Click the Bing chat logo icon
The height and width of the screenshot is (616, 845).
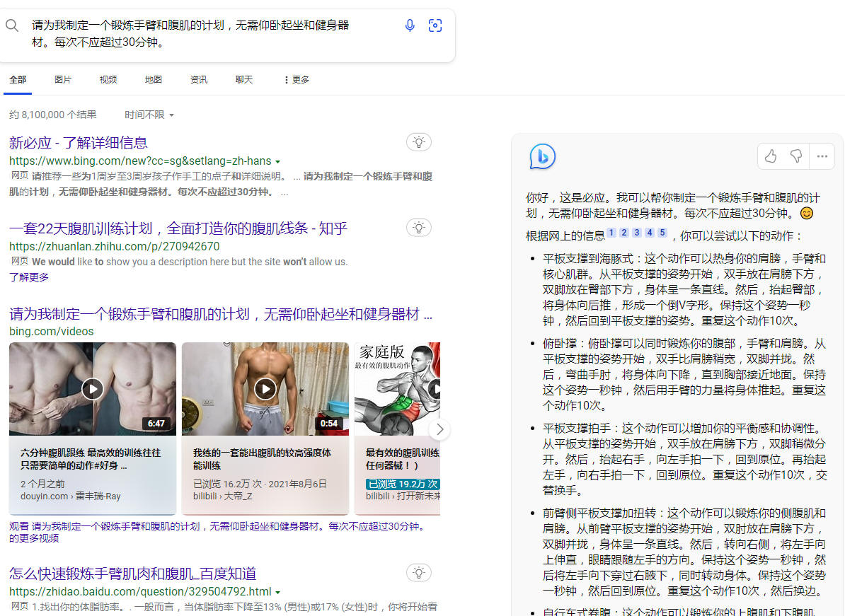(x=542, y=157)
